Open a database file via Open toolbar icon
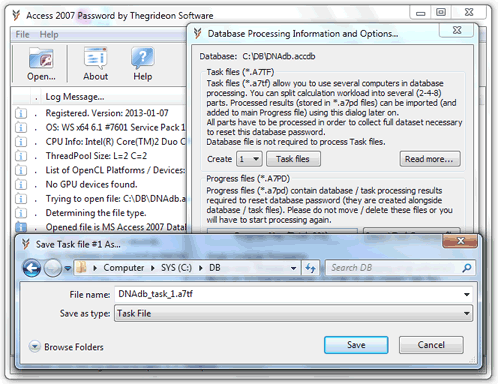 coord(41,64)
